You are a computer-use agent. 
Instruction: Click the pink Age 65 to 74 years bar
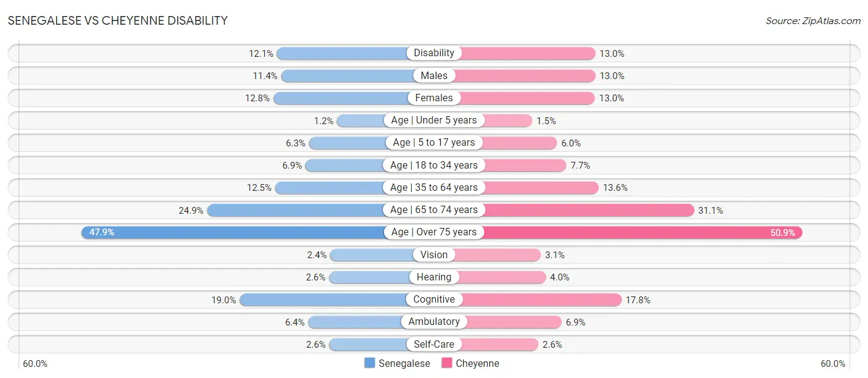pyautogui.click(x=589, y=210)
